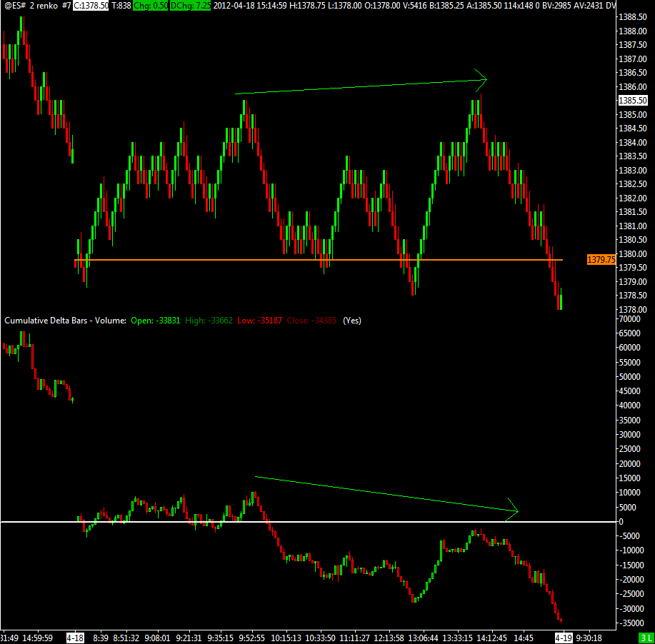655x644 pixels.
Task: Click 1388.50 on the price axis
Action: 633,16
